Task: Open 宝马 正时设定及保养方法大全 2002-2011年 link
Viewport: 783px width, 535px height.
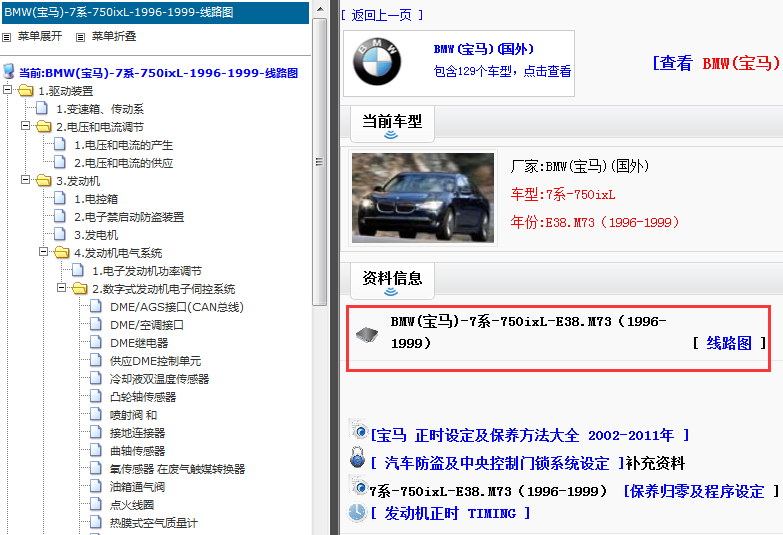Action: click(x=530, y=436)
